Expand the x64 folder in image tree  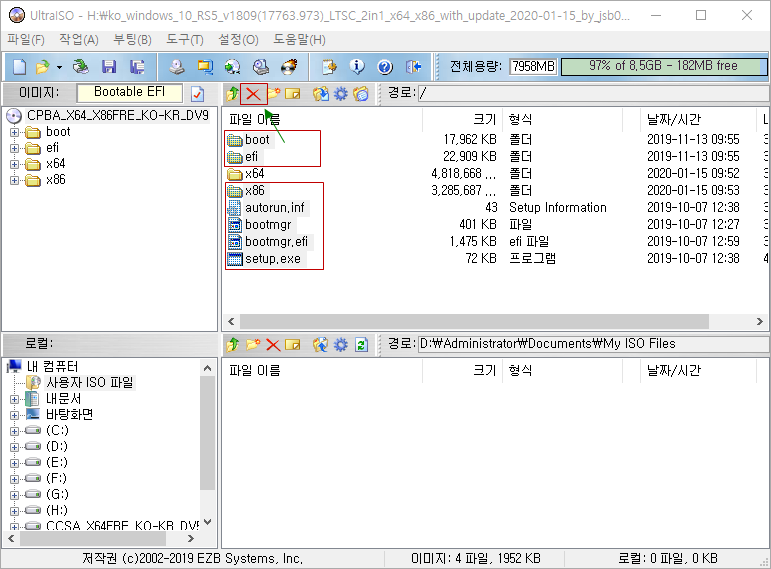[14, 164]
